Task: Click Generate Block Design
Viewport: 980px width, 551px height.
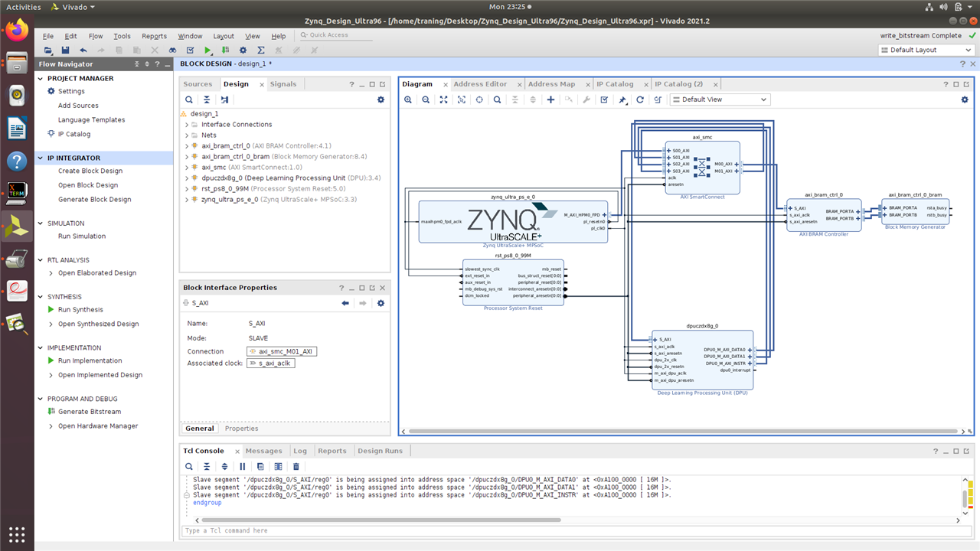Action: (95, 199)
